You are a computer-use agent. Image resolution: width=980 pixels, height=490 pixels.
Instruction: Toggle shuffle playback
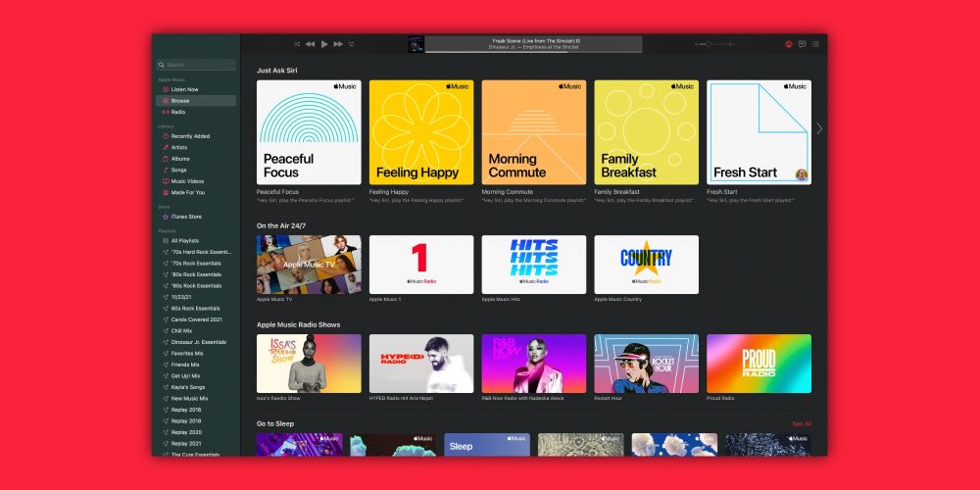point(296,44)
